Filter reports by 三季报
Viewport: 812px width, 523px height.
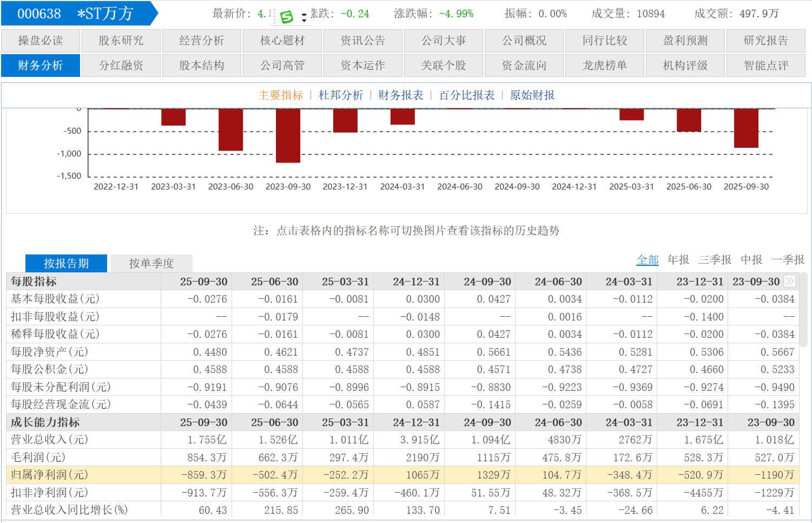[715, 260]
